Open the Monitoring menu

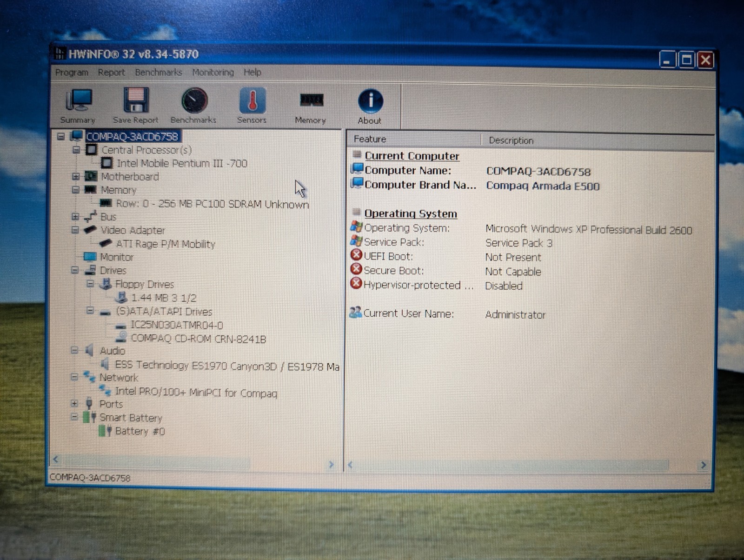pos(213,73)
